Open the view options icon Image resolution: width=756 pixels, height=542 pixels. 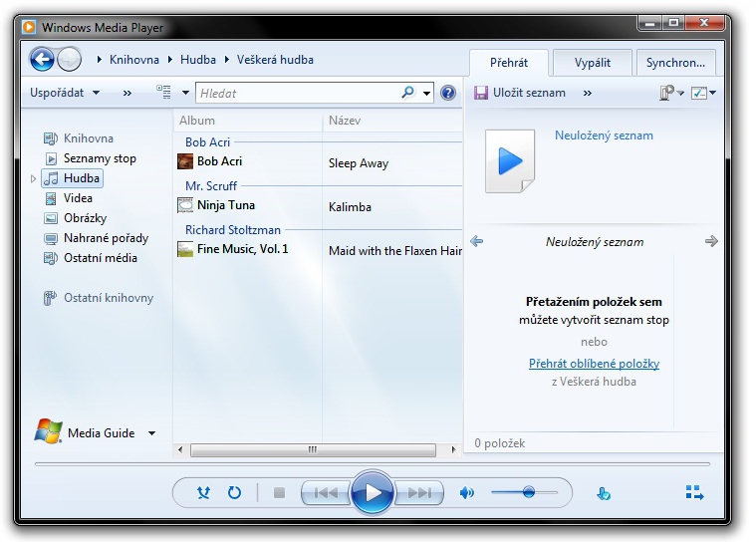click(x=164, y=92)
